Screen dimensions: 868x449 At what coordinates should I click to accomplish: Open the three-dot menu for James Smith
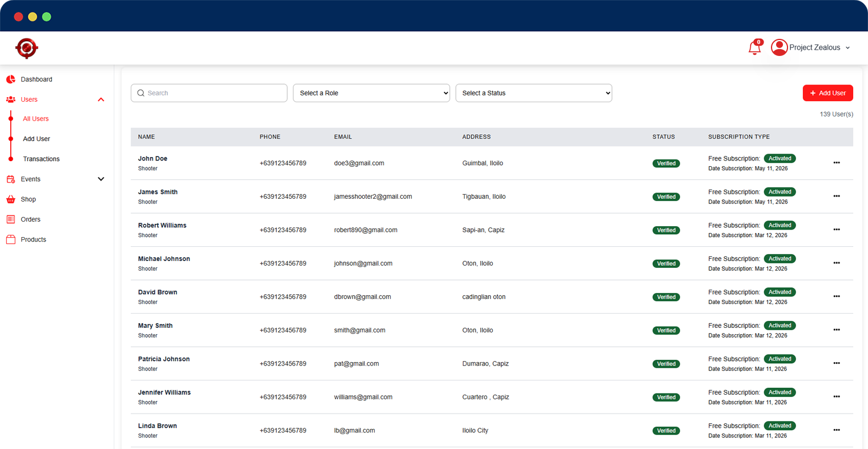click(837, 196)
